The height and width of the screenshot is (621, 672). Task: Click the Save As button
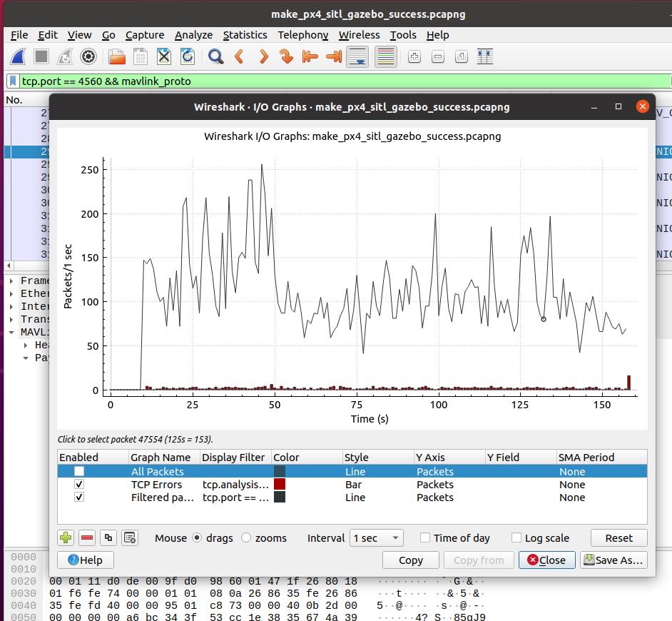pos(614,560)
